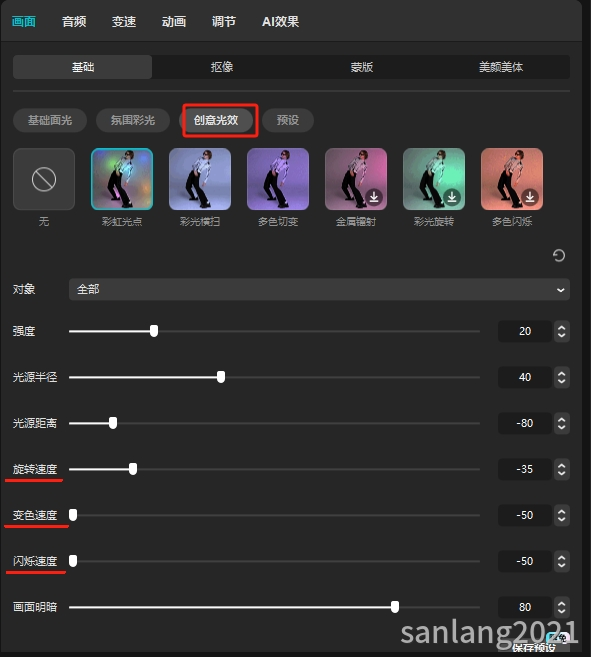Click the 光源半径 slider handle
This screenshot has height=657, width=591.
click(x=221, y=377)
